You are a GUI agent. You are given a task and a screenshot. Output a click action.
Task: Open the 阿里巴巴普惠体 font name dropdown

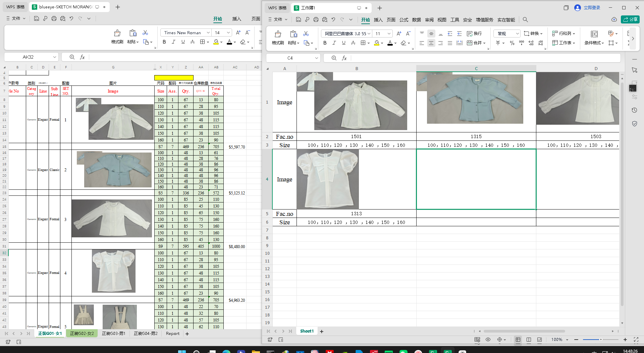(x=369, y=34)
